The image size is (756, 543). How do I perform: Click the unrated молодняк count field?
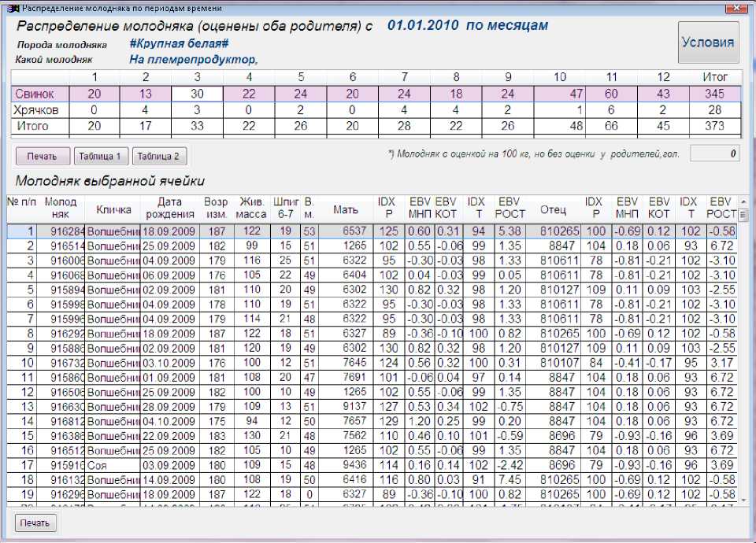point(715,153)
